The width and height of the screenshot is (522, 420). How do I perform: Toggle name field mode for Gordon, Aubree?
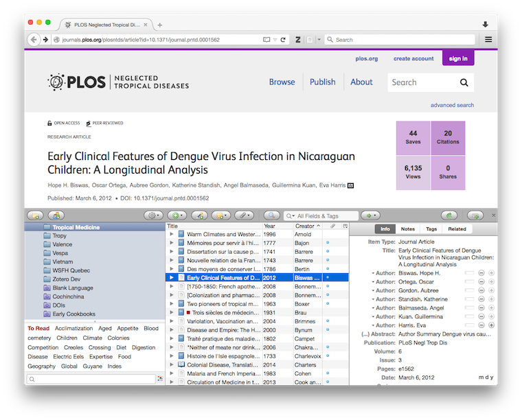pyautogui.click(x=469, y=290)
